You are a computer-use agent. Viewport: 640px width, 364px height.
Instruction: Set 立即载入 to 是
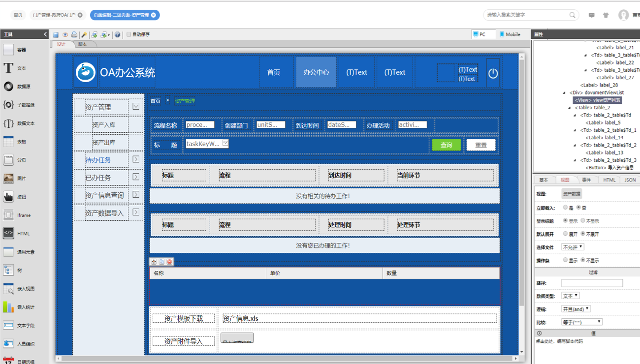point(565,208)
